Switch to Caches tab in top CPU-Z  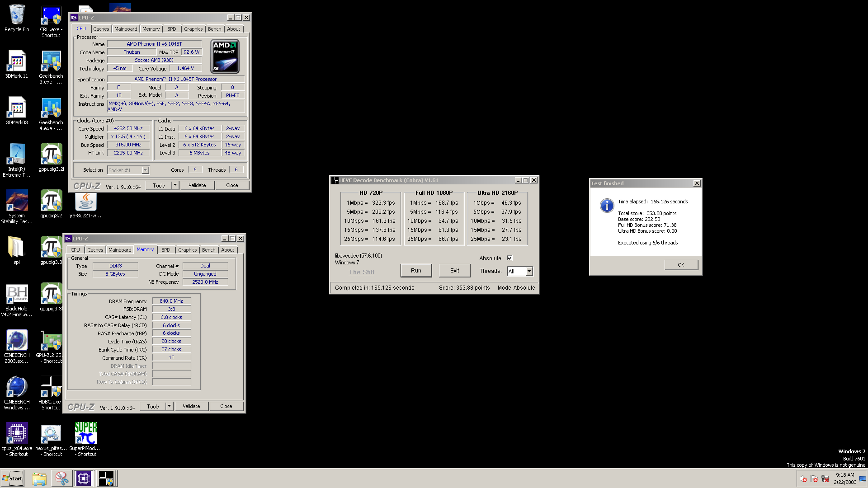(101, 29)
